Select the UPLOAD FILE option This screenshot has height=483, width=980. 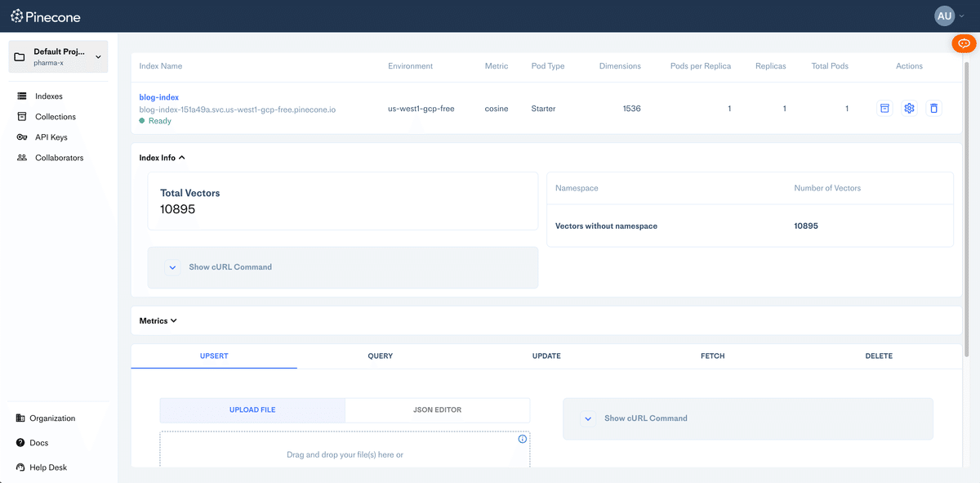252,410
